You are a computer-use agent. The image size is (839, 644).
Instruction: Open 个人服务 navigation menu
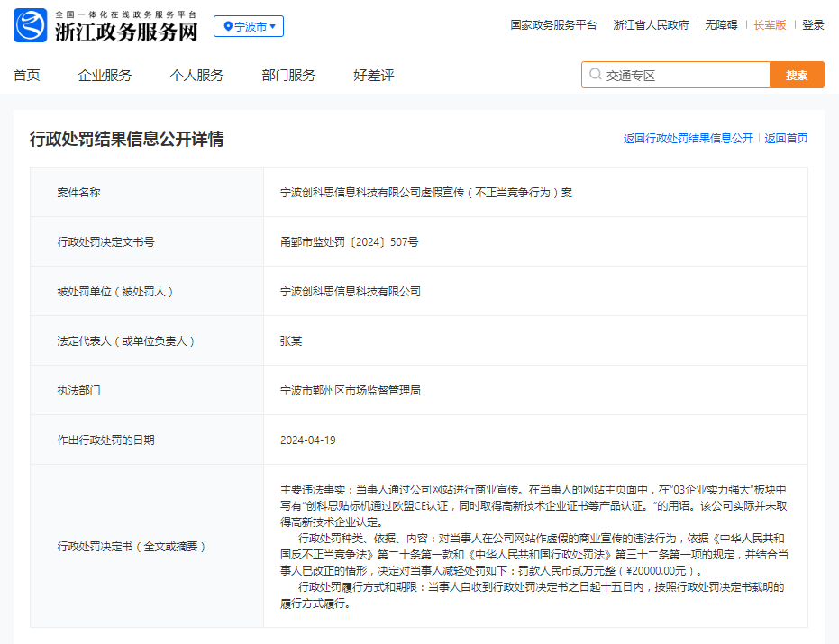pos(196,76)
